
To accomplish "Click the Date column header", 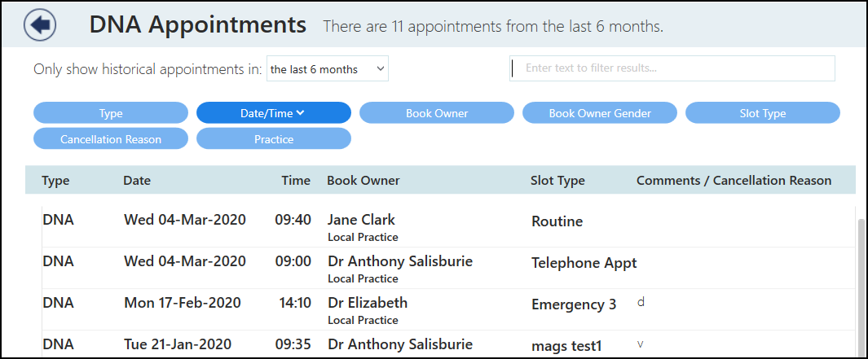I will click(137, 181).
